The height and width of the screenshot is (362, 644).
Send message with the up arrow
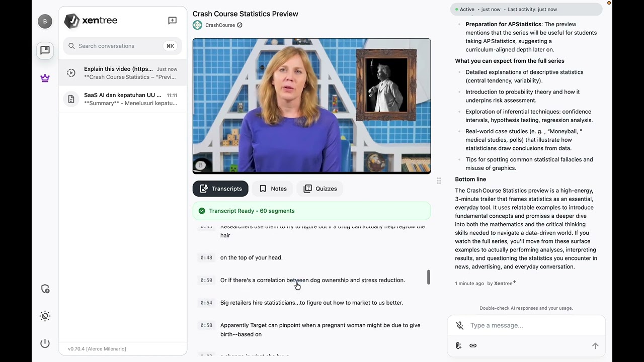click(595, 345)
